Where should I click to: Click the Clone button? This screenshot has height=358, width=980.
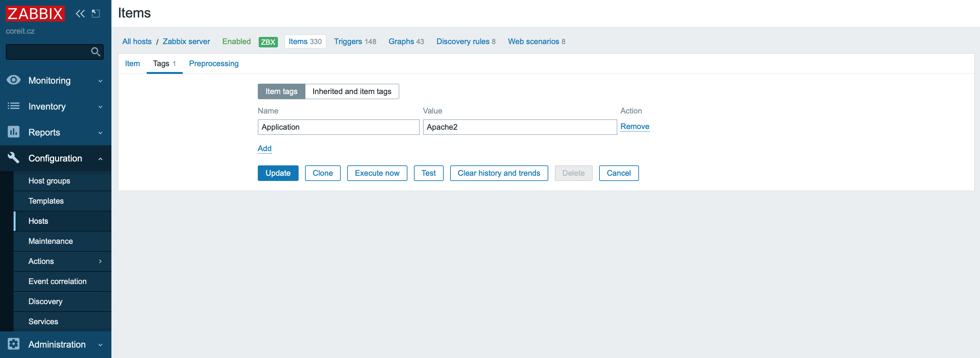click(x=323, y=173)
